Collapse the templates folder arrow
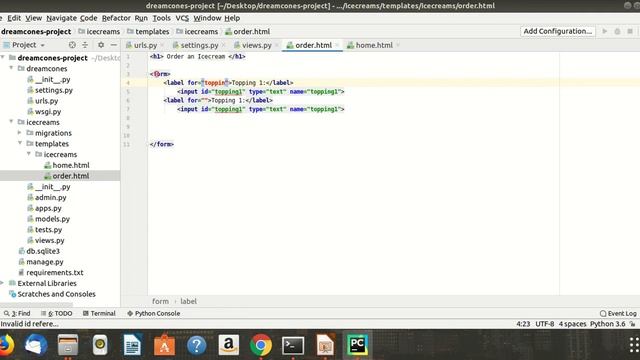 coord(20,143)
